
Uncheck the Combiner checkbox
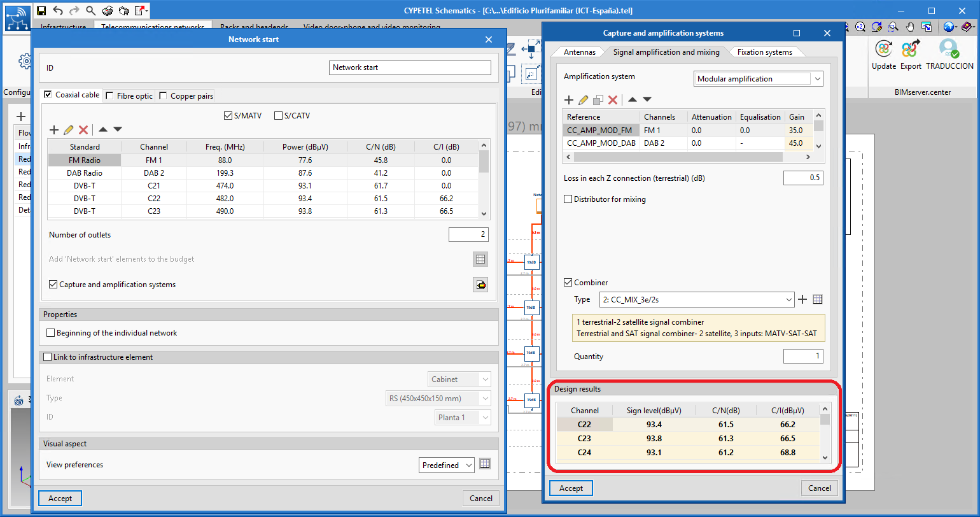568,283
